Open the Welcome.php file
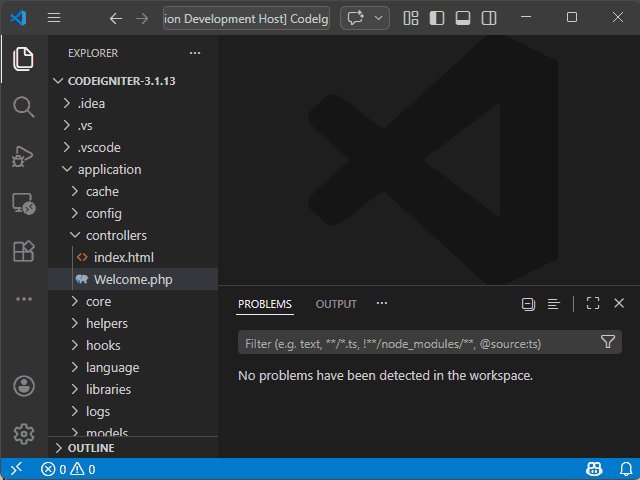The height and width of the screenshot is (480, 640). point(133,280)
